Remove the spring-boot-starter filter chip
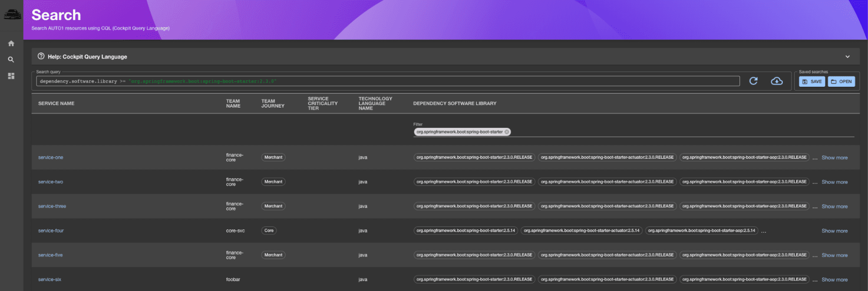The height and width of the screenshot is (291, 868). 507,132
